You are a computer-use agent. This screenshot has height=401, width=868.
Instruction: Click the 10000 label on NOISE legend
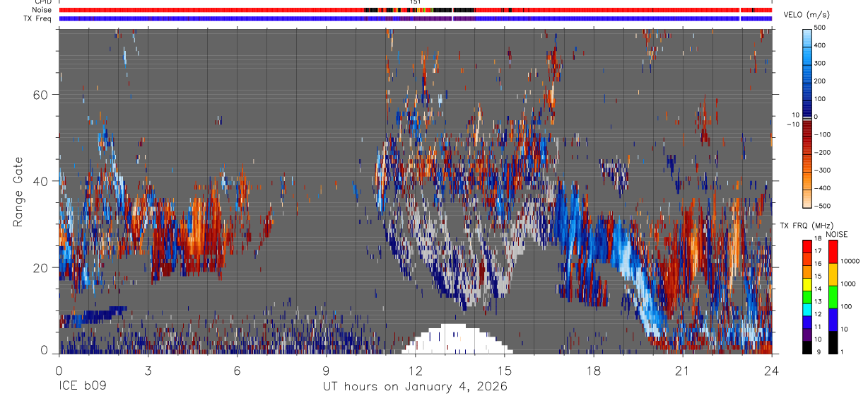pyautogui.click(x=850, y=261)
